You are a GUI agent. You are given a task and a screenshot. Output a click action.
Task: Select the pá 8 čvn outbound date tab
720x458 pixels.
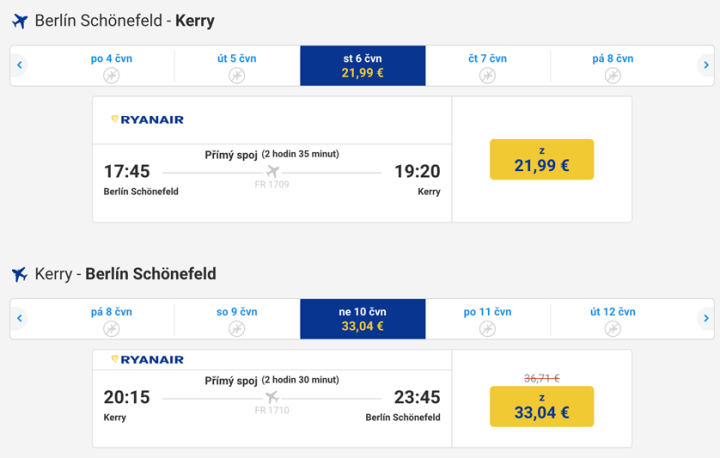click(612, 66)
